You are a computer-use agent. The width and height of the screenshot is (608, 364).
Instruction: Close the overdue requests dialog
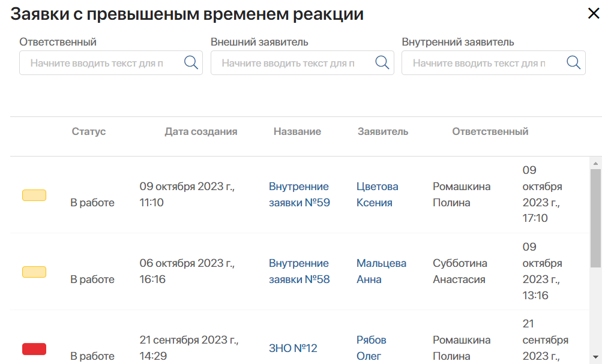pyautogui.click(x=594, y=13)
